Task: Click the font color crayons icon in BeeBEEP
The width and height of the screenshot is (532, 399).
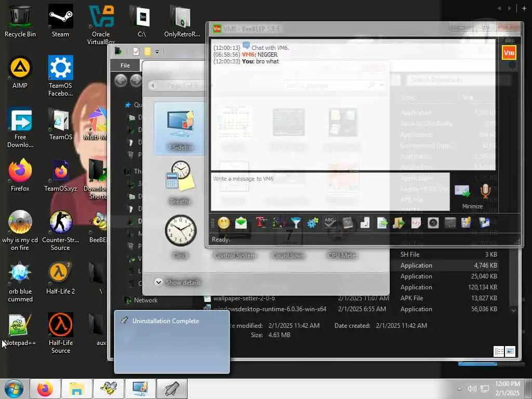Action: 278,223
